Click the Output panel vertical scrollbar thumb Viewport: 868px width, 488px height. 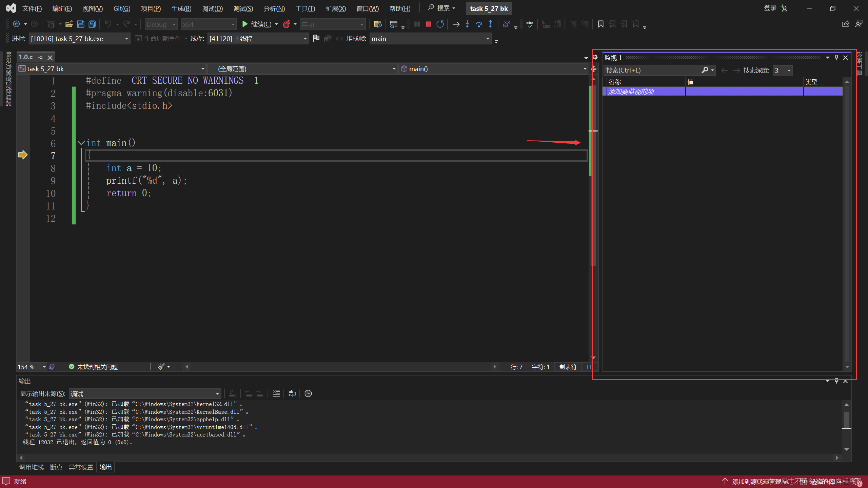[x=846, y=420]
